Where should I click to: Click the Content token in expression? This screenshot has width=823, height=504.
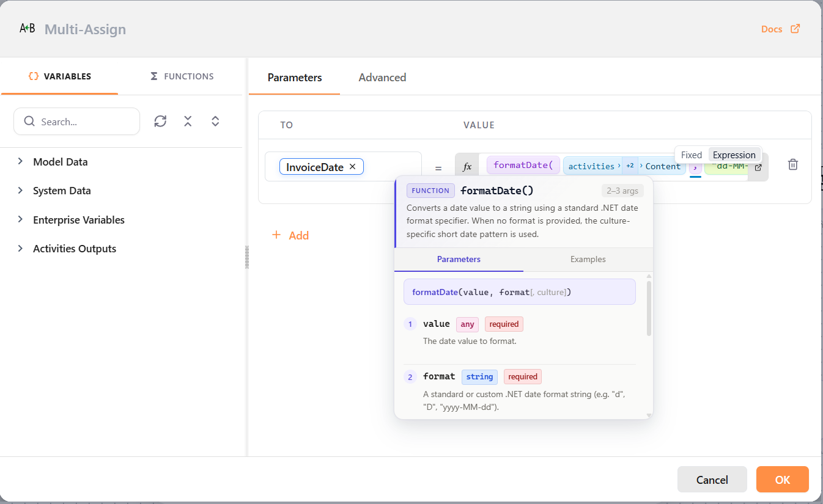663,166
